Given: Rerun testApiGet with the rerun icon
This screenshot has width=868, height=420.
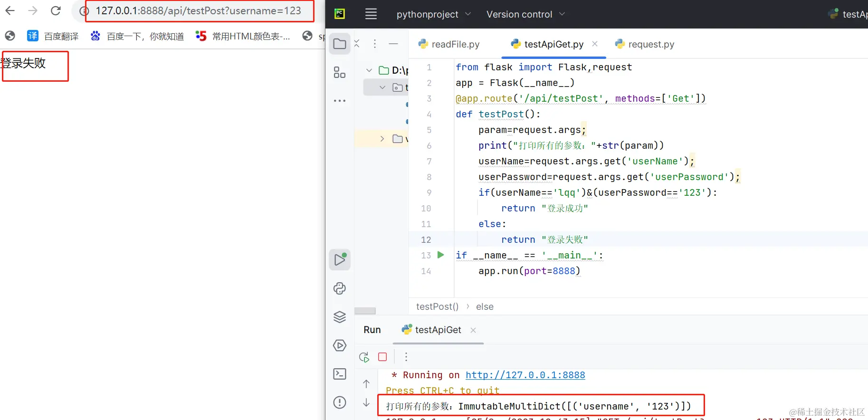Looking at the screenshot, I should 364,357.
